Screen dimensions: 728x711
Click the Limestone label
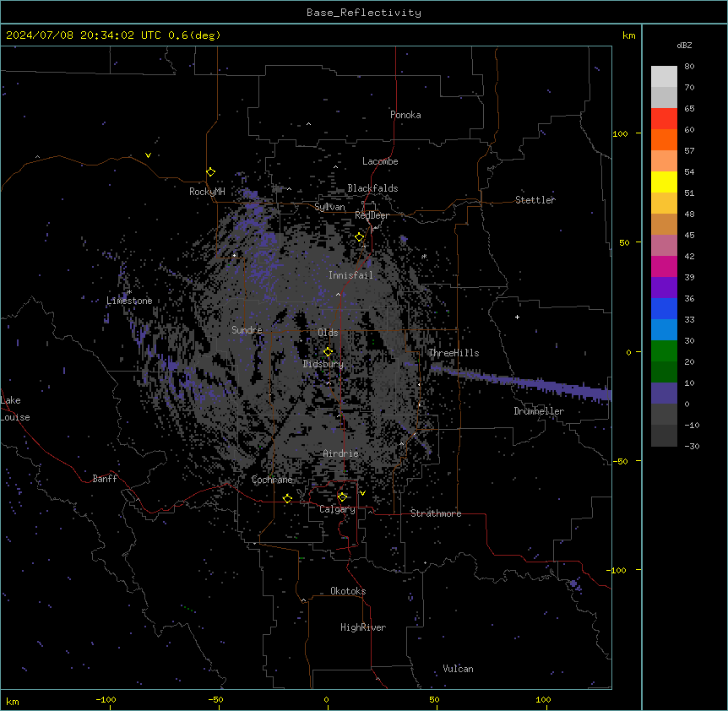coord(129,301)
